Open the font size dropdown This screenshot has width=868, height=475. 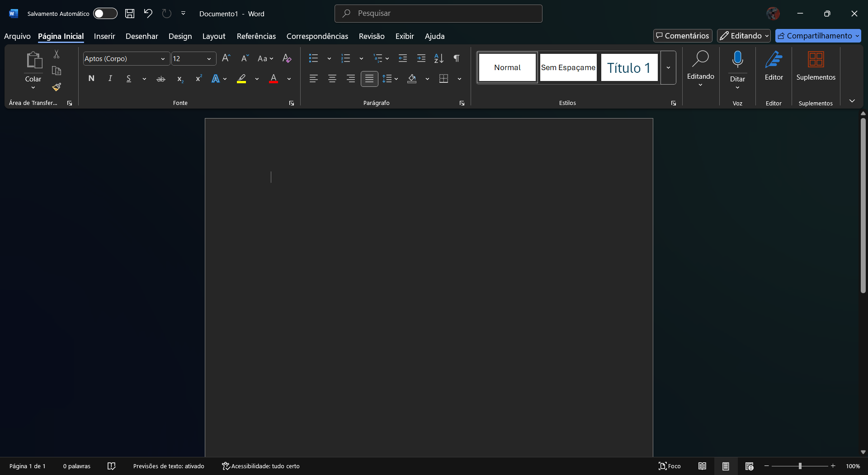coord(209,59)
